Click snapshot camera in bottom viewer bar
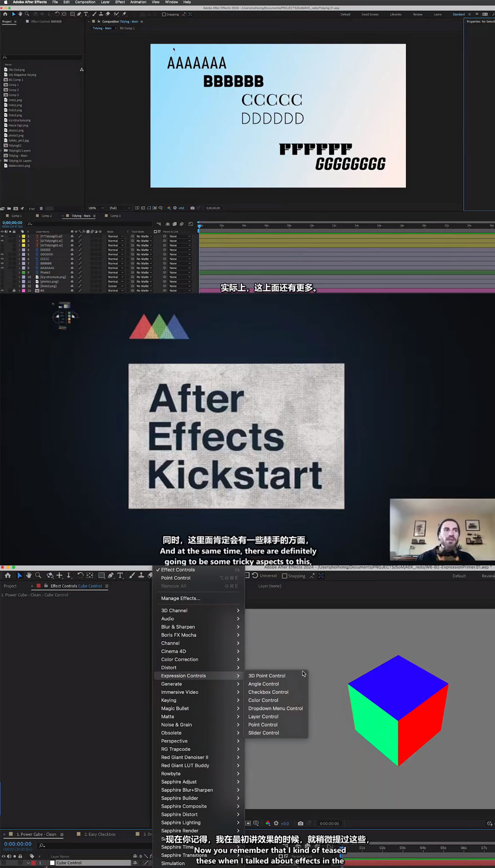Screen dimensions: 495x868 click(x=300, y=823)
